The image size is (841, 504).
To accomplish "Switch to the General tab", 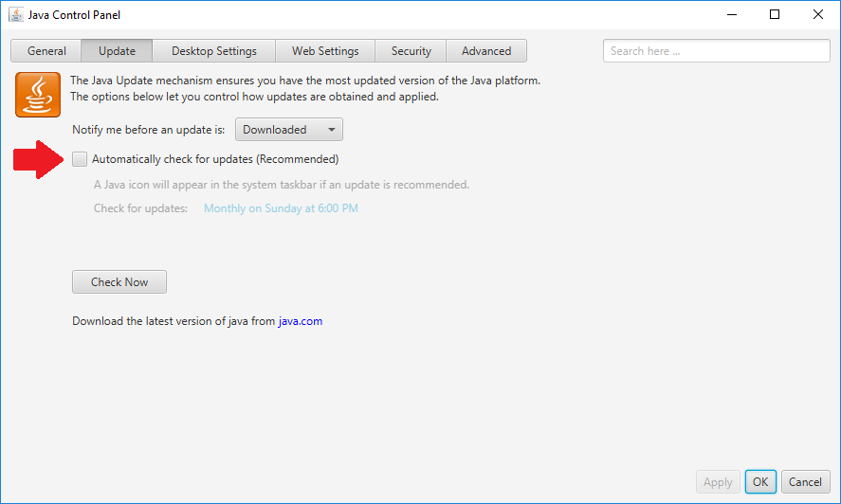I will 46,51.
